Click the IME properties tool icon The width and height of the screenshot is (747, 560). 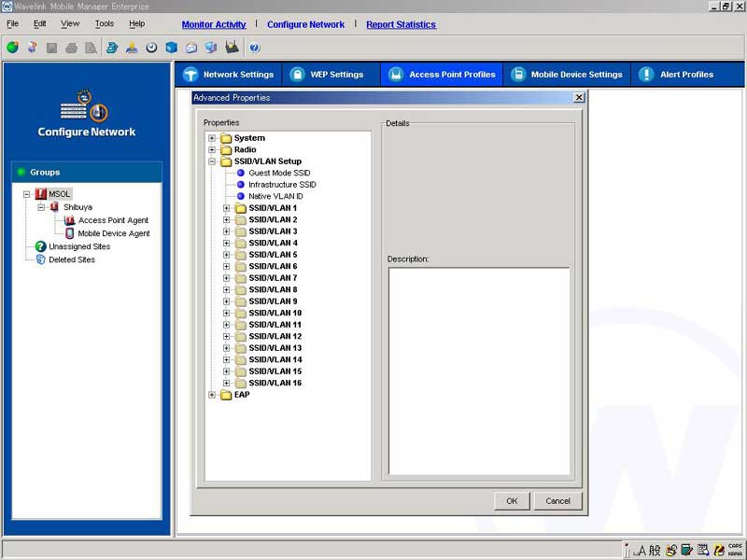703,551
